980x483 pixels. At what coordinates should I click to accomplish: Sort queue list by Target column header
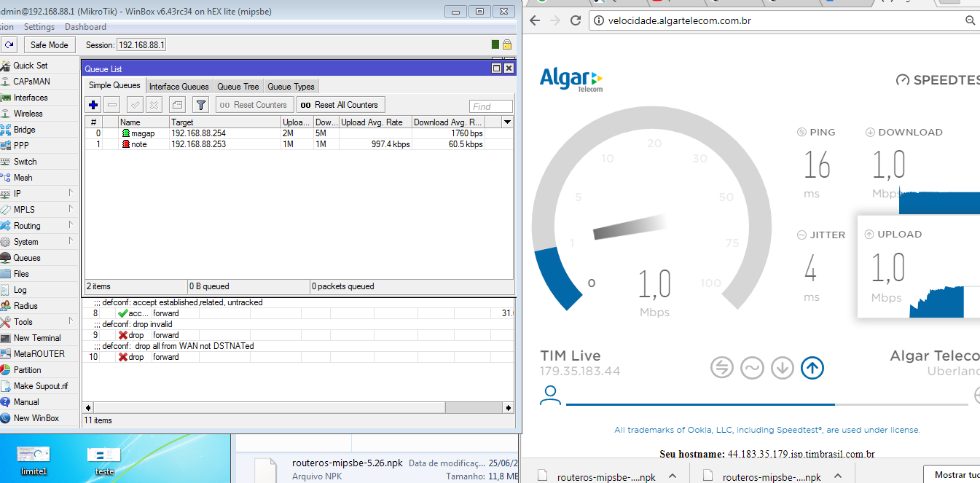point(224,122)
